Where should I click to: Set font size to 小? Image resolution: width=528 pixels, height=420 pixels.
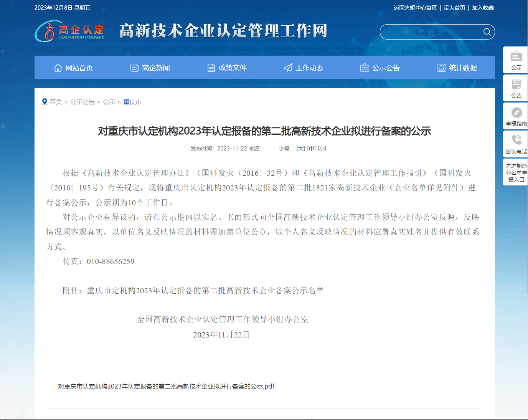click(x=322, y=149)
